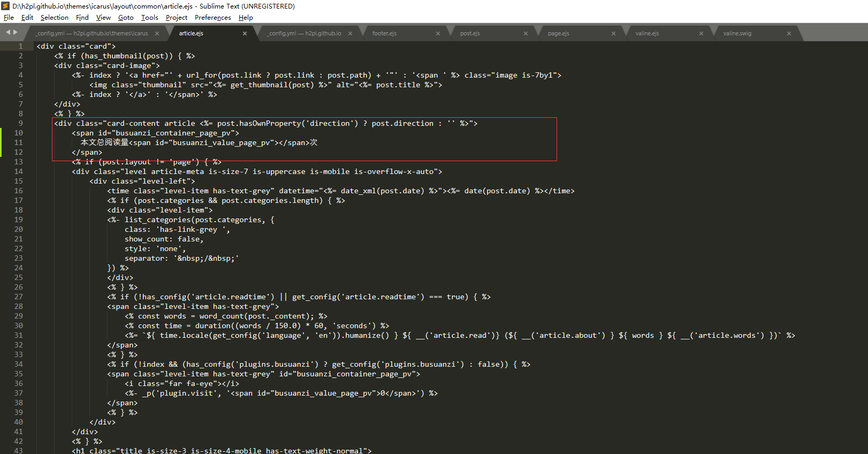Click 'post.hasOwnProperty' in card-content line
The image size is (868, 454).
coord(259,123)
